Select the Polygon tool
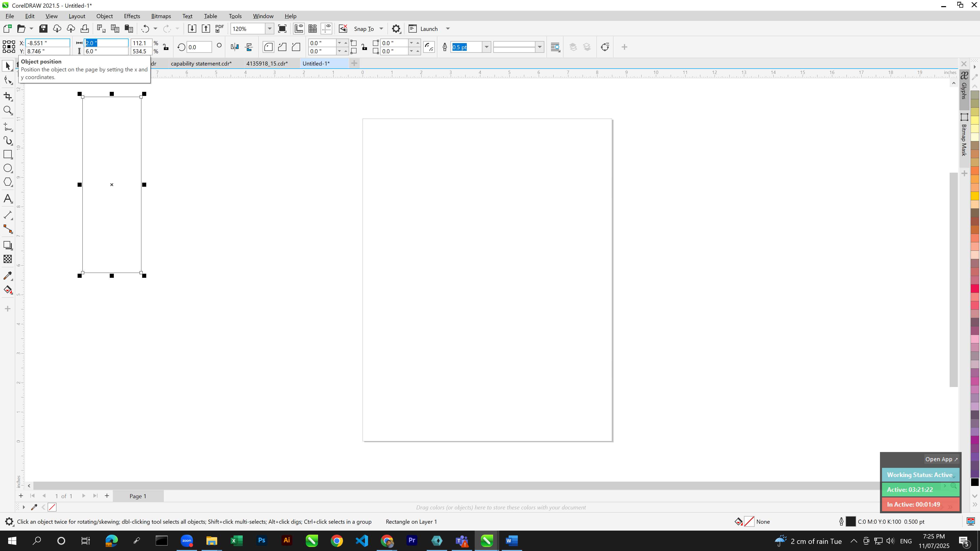Image resolution: width=980 pixels, height=551 pixels. pyautogui.click(x=8, y=182)
